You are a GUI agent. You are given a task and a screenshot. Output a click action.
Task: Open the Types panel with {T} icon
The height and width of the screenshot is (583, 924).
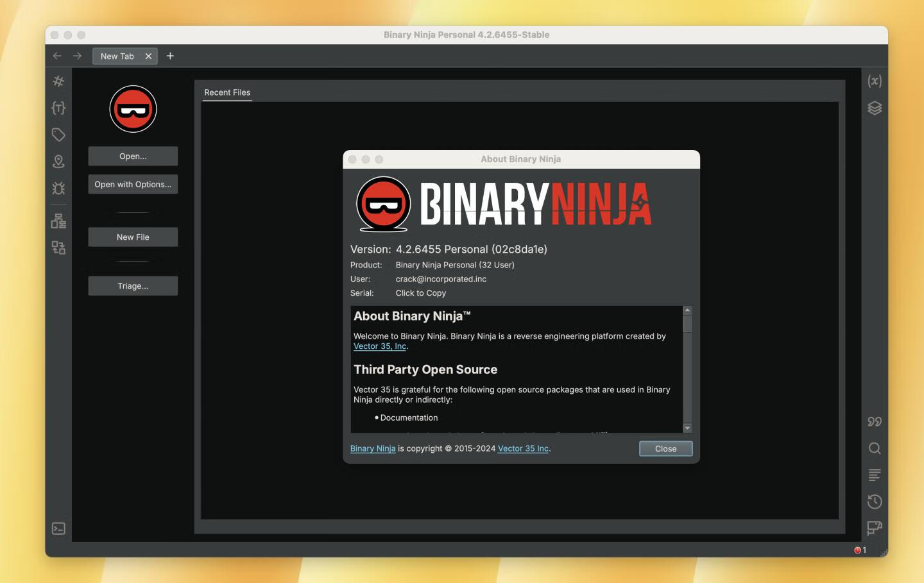coord(58,108)
